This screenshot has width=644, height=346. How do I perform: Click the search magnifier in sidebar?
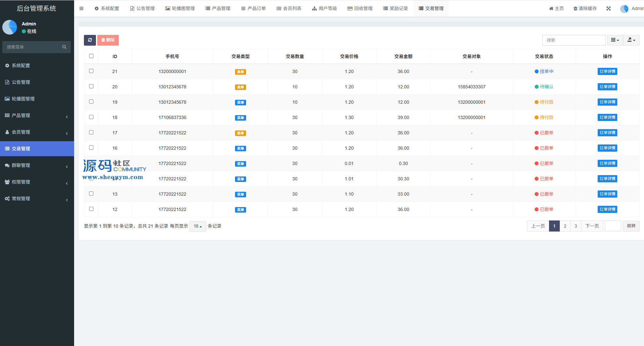pyautogui.click(x=64, y=47)
